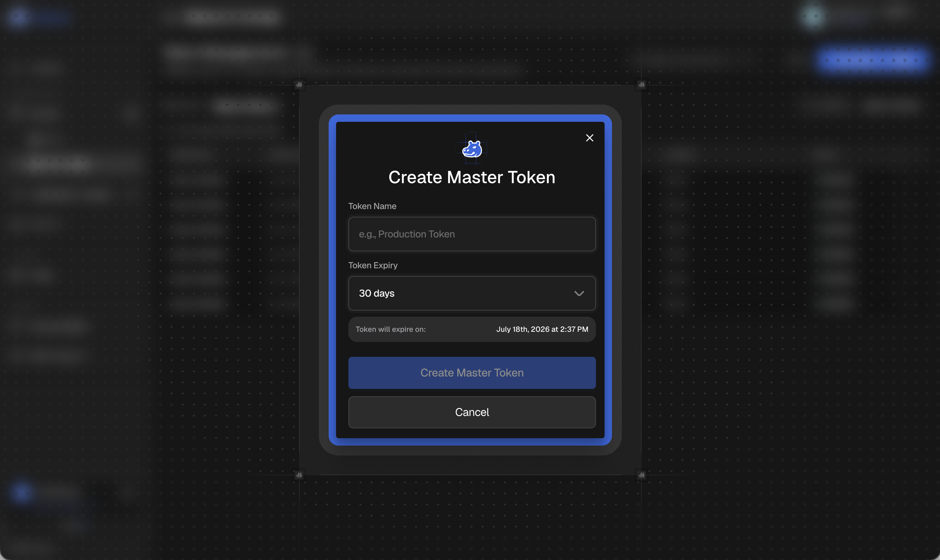Click the 'Token Expiry' field label
The image size is (940, 560).
373,265
